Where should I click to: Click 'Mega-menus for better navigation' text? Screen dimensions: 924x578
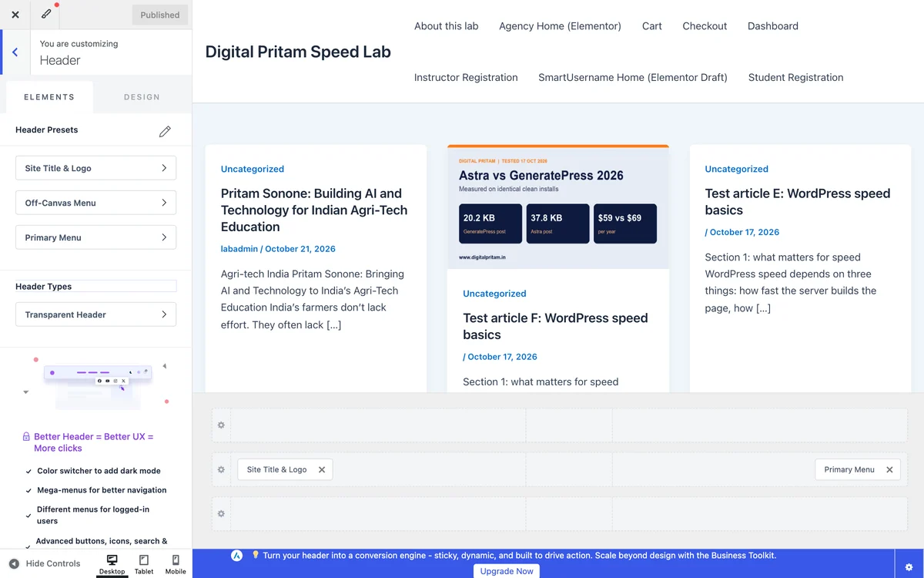click(102, 490)
